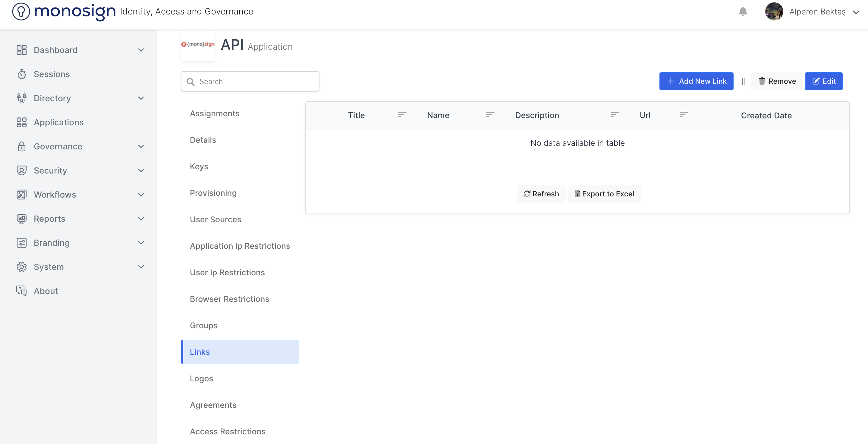Click the Applications grid icon in sidebar
Screen dimensions: 868x444
[22, 122]
